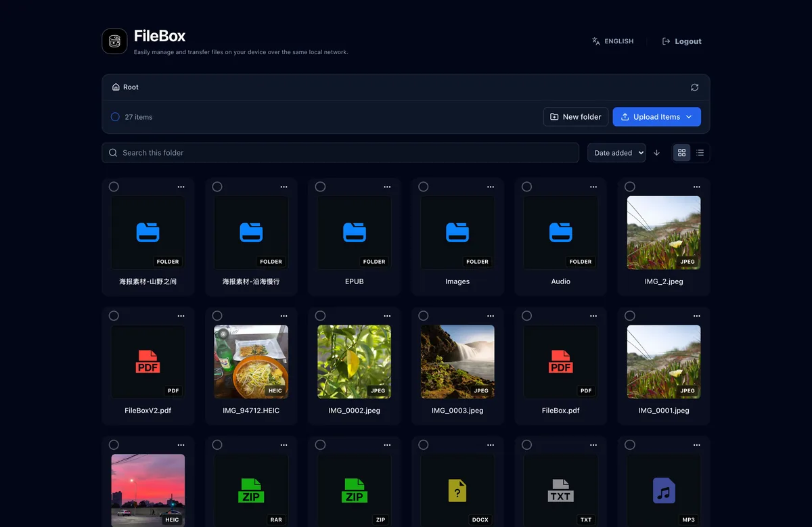Click the Logout button
The height and width of the screenshot is (527, 812).
pos(681,41)
